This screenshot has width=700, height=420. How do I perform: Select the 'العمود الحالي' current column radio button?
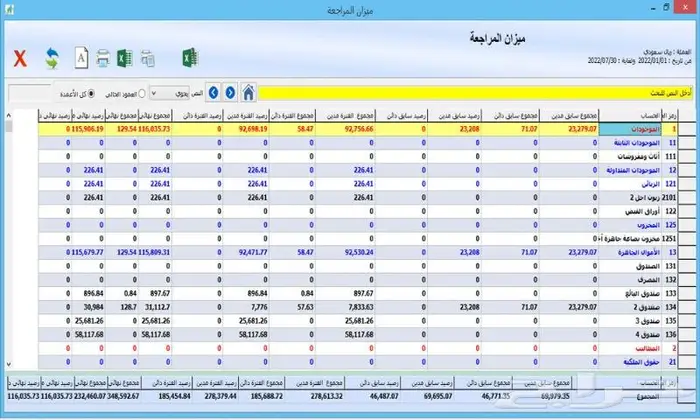coord(142,94)
